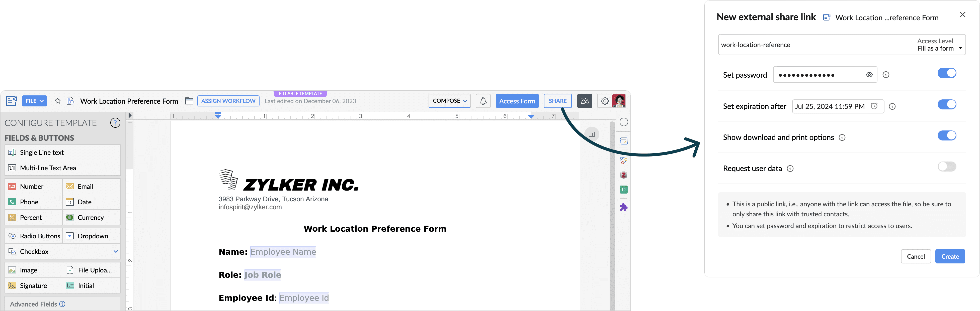Click Create to generate share link
980x311 pixels.
pyautogui.click(x=950, y=257)
